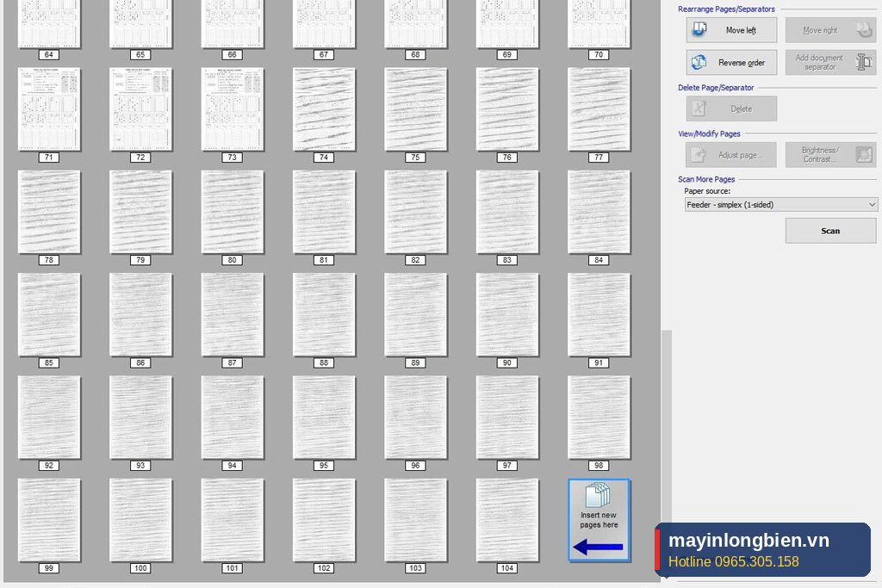Select page thumbnail 94

pyautogui.click(x=233, y=418)
